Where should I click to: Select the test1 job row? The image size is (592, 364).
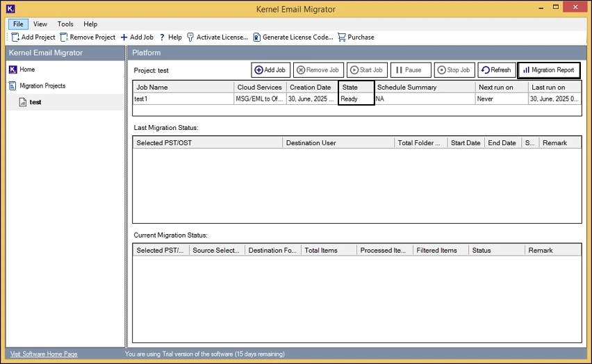356,99
